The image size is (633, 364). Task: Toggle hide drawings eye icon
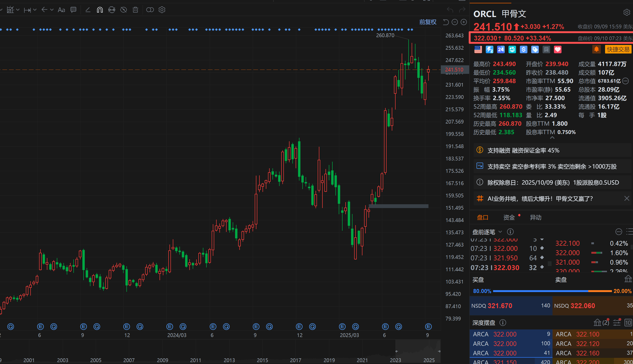coord(124,10)
